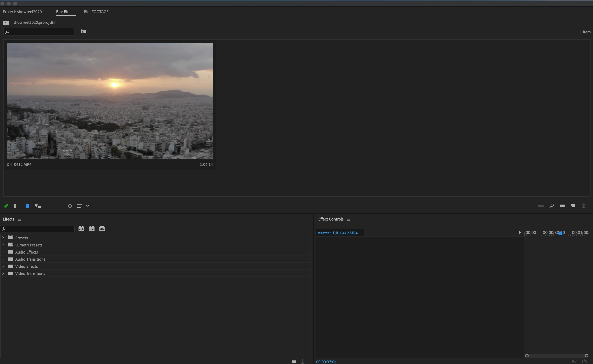Screen dimensions: 593x364
Task: Click the Automate to Sequence icon
Action: coord(541,206)
